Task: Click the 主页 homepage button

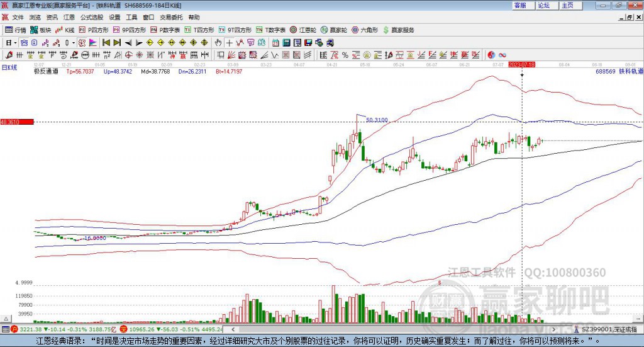Action: (571, 5)
